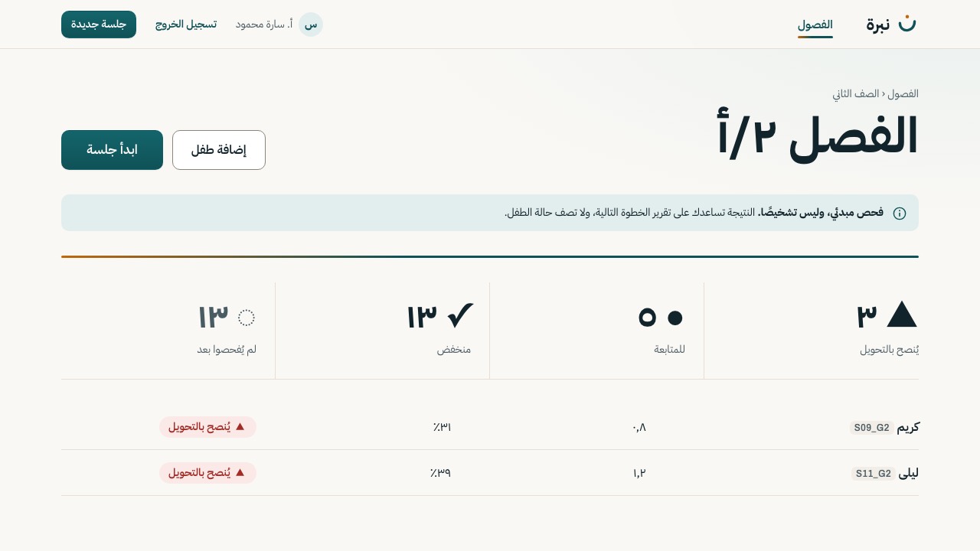Image resolution: width=980 pixels, height=551 pixels.
Task: Open the الفصول tab in top navigation
Action: click(815, 24)
